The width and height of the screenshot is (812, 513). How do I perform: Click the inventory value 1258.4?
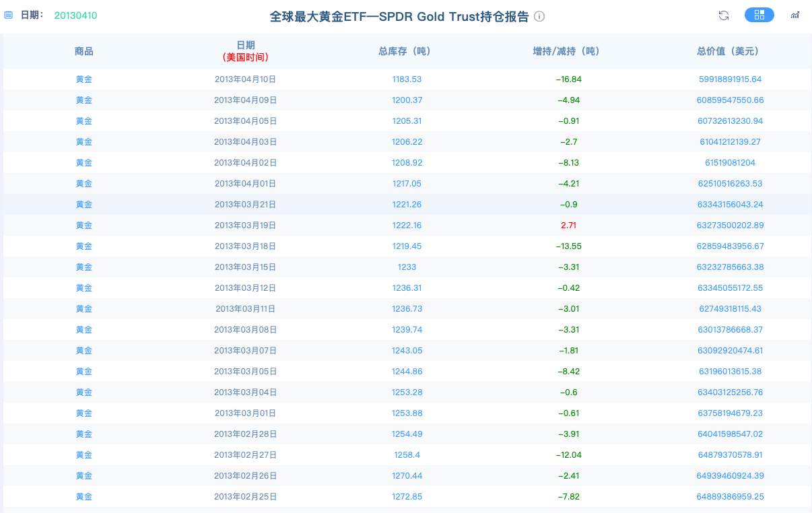tap(407, 455)
